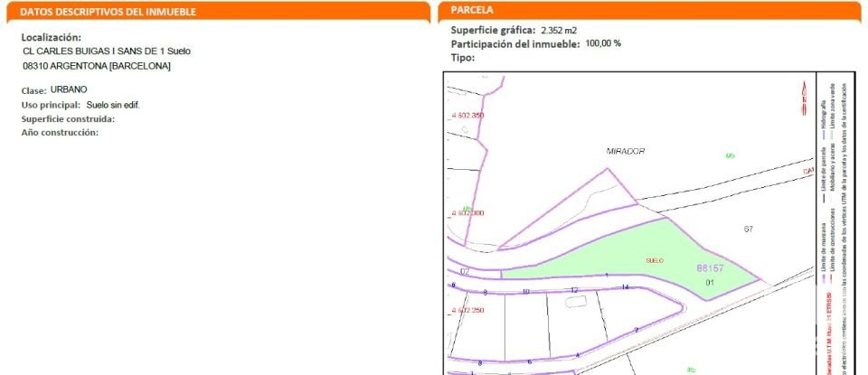Click the MIRADOR label on the map
This screenshot has height=375, width=868.
(x=626, y=151)
